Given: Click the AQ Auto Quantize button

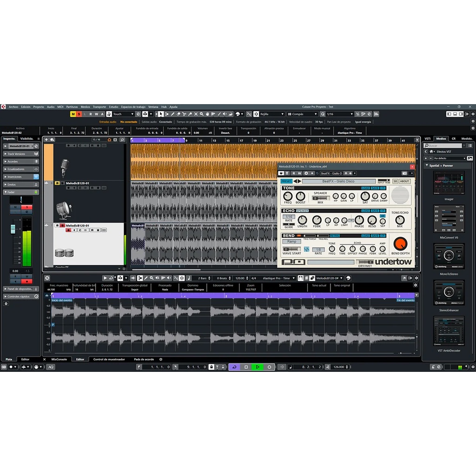Looking at the screenshot, I should tap(51, 367).
